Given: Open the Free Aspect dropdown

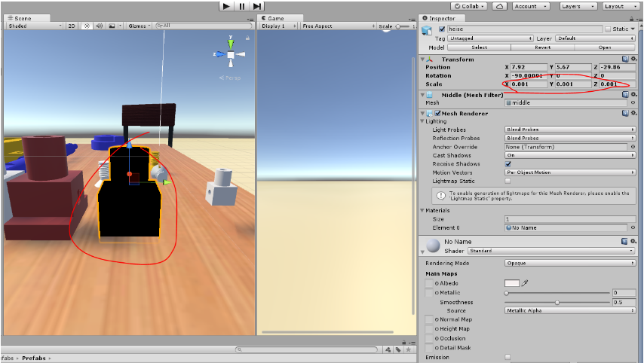Looking at the screenshot, I should click(339, 26).
